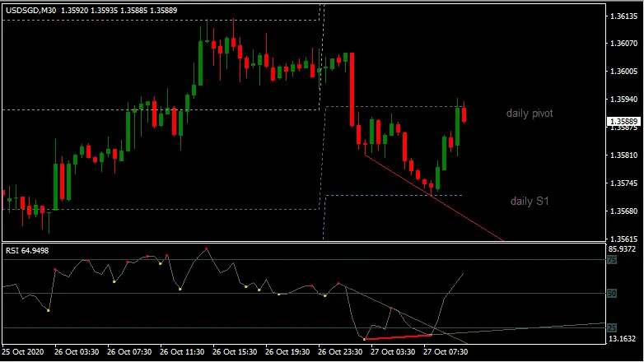The width and height of the screenshot is (644, 362).
Task: Click the RSI level 50 marker
Action: click(x=612, y=294)
